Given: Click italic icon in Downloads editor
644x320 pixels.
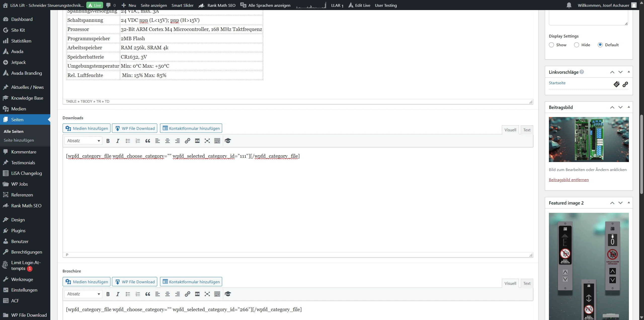Looking at the screenshot, I should [117, 141].
